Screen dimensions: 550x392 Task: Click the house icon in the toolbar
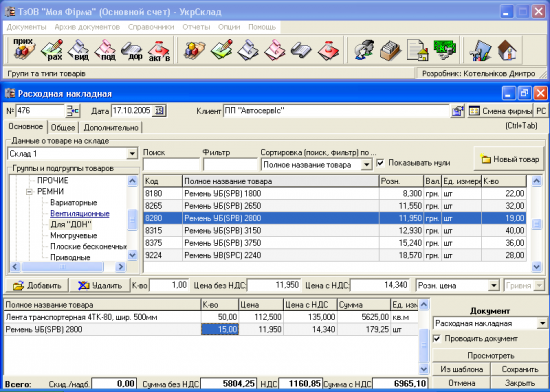click(x=507, y=50)
